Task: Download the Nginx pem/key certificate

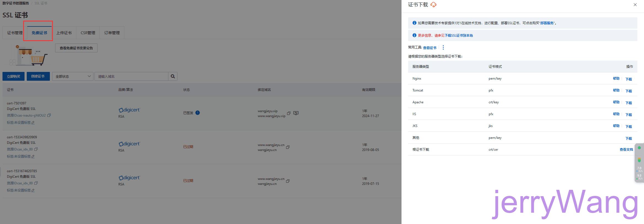Action: [629, 79]
